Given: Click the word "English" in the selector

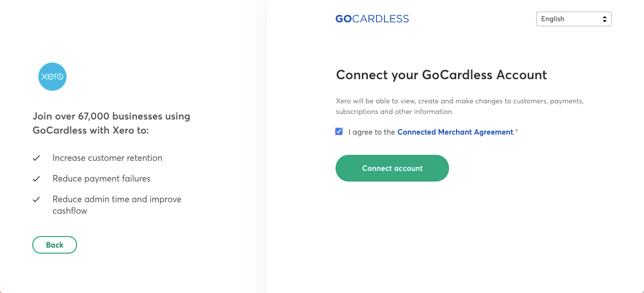Looking at the screenshot, I should coord(552,19).
